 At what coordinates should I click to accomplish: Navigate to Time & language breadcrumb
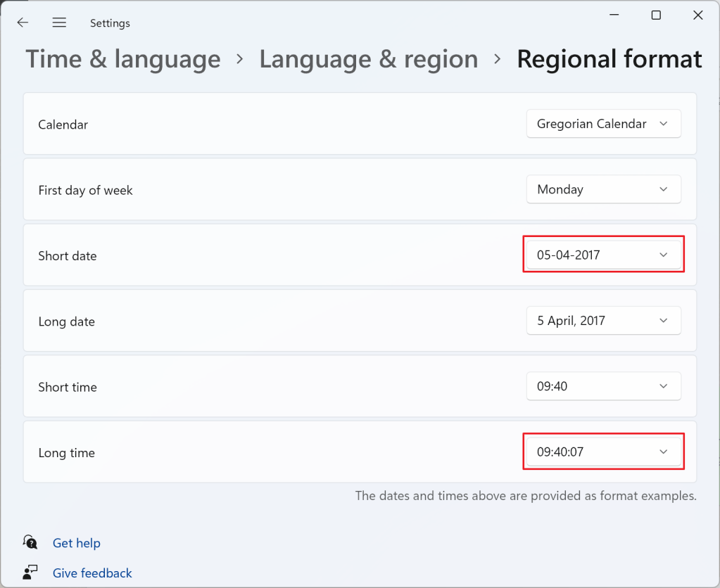[x=123, y=59]
